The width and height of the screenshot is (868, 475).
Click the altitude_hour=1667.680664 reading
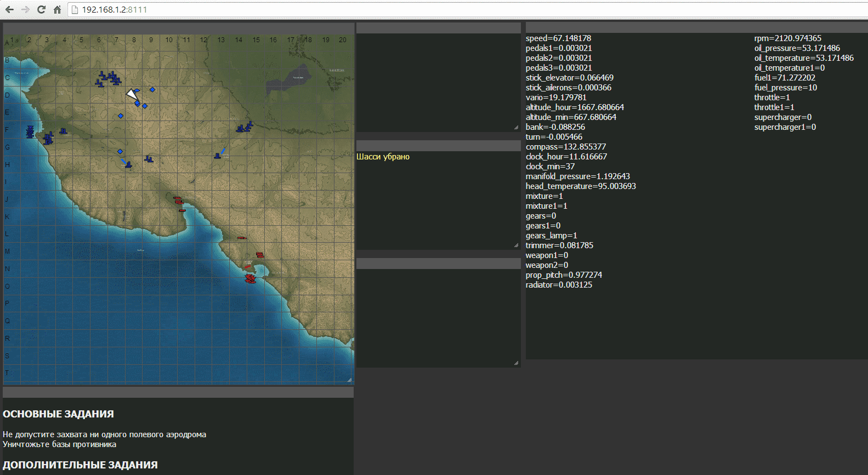pyautogui.click(x=575, y=107)
